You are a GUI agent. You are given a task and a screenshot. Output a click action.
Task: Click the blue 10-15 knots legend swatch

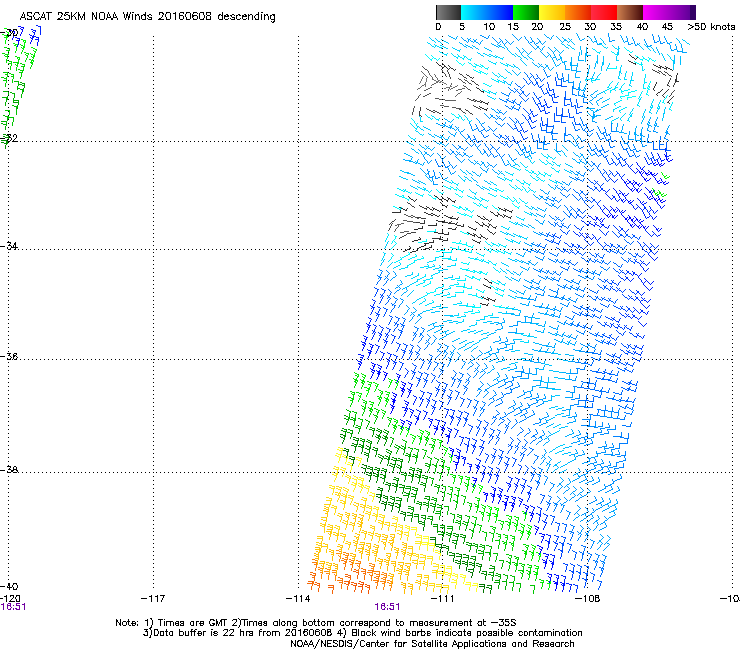499,12
